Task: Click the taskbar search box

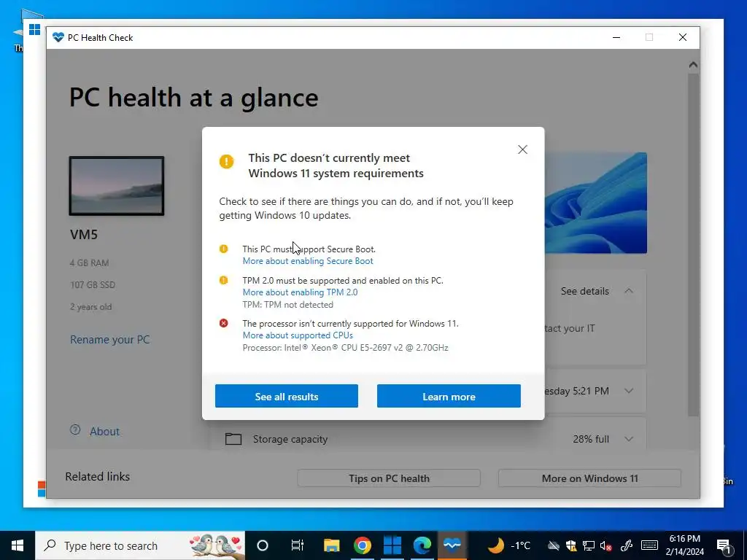Action: (140, 545)
